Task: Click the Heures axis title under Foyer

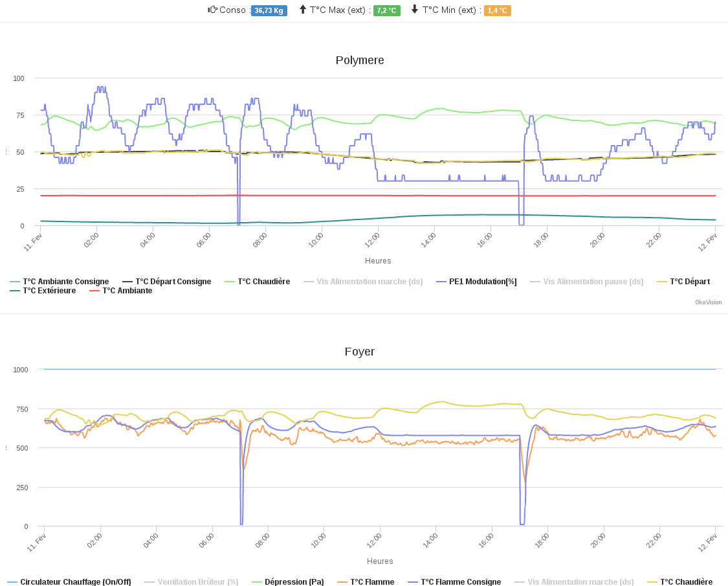Action: [x=380, y=561]
